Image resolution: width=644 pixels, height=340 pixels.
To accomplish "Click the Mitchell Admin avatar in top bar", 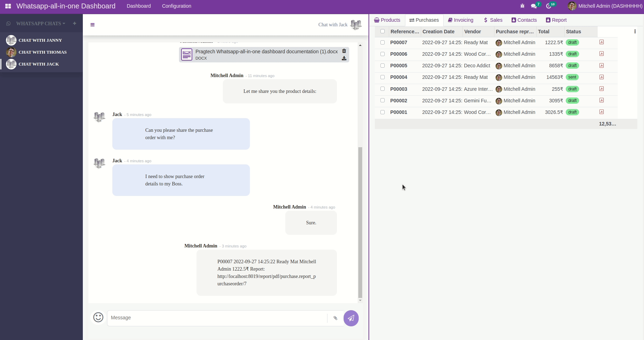I will click(x=572, y=6).
